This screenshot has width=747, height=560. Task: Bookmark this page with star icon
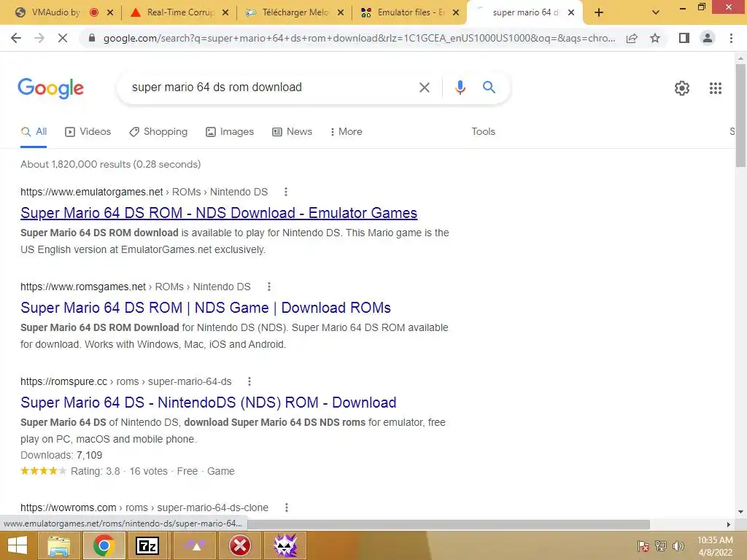pos(655,38)
